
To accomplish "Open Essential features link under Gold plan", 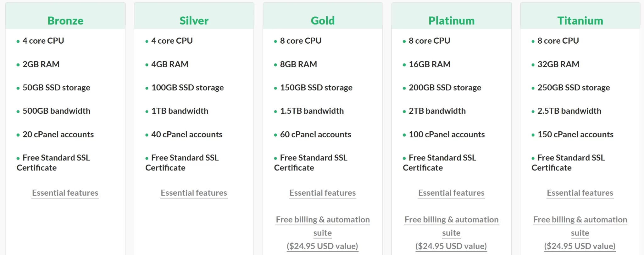I will 323,193.
